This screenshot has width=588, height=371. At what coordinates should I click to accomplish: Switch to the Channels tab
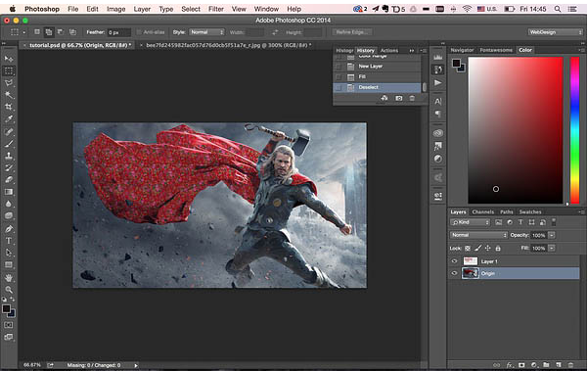click(x=483, y=212)
